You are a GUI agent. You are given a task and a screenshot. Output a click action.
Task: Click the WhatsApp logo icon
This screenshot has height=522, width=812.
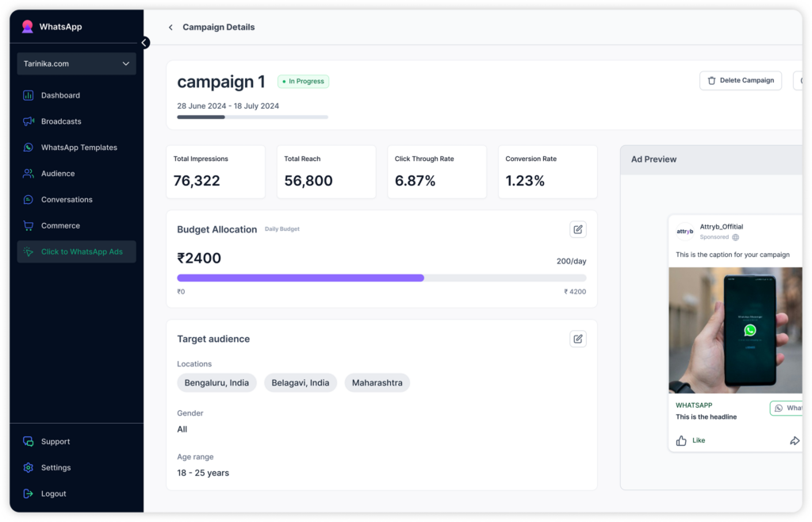[x=28, y=26]
